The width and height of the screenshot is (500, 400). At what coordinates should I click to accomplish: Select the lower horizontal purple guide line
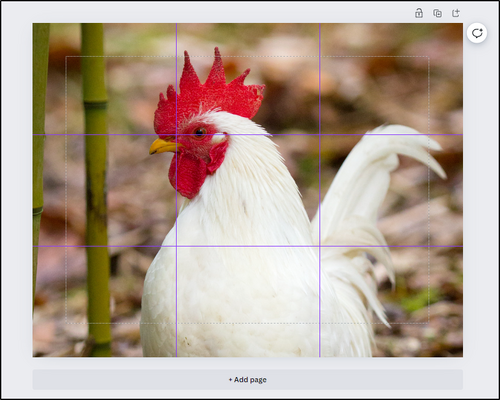pyautogui.click(x=248, y=246)
